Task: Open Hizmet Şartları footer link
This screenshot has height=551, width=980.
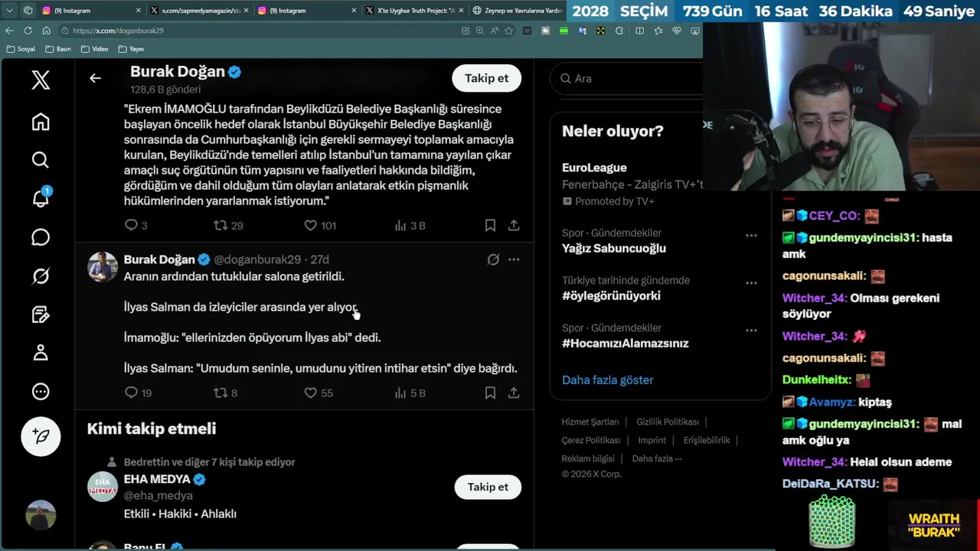Action: 590,422
